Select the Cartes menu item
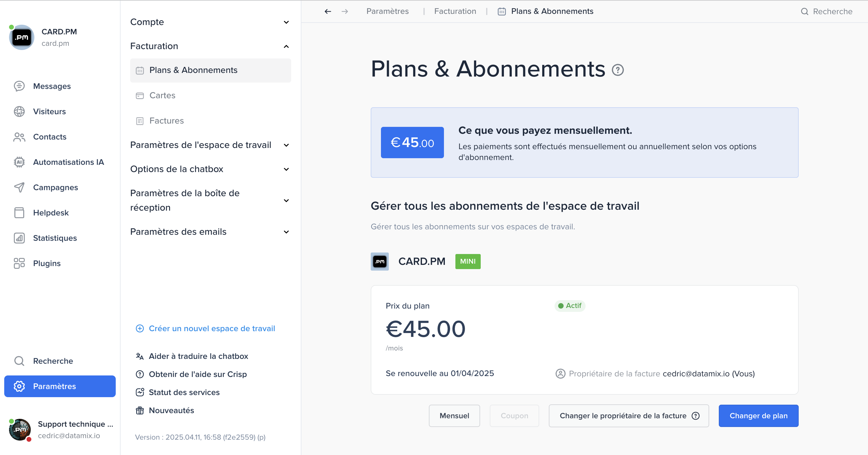 [210, 95]
